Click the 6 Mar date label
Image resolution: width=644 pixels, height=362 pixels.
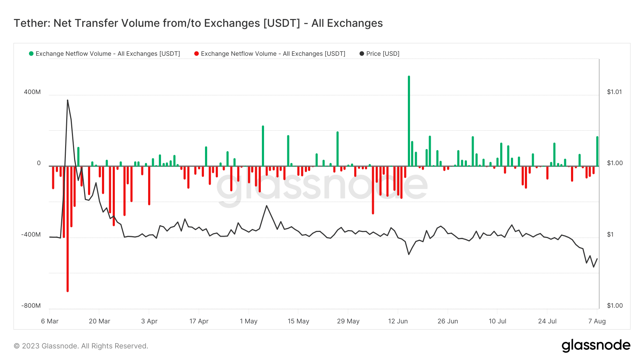(50, 321)
